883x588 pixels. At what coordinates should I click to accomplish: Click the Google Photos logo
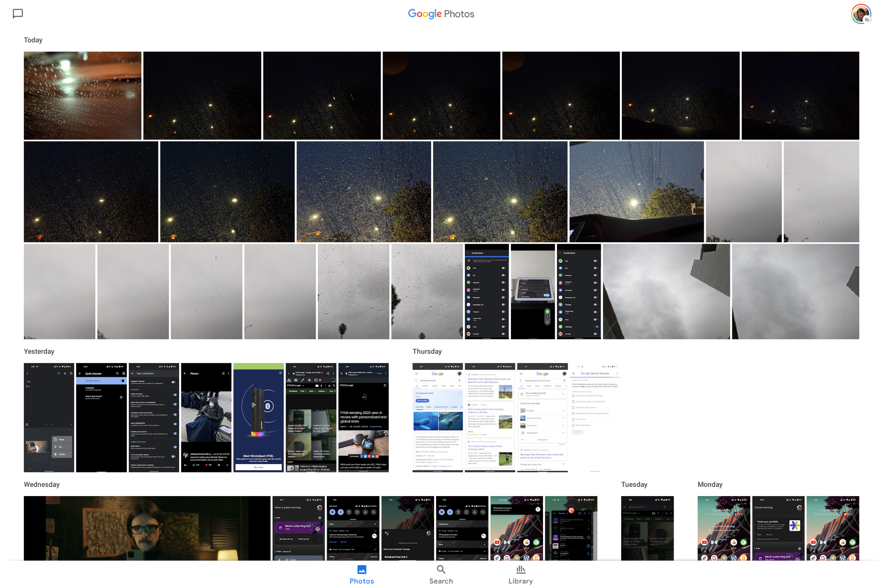click(441, 14)
